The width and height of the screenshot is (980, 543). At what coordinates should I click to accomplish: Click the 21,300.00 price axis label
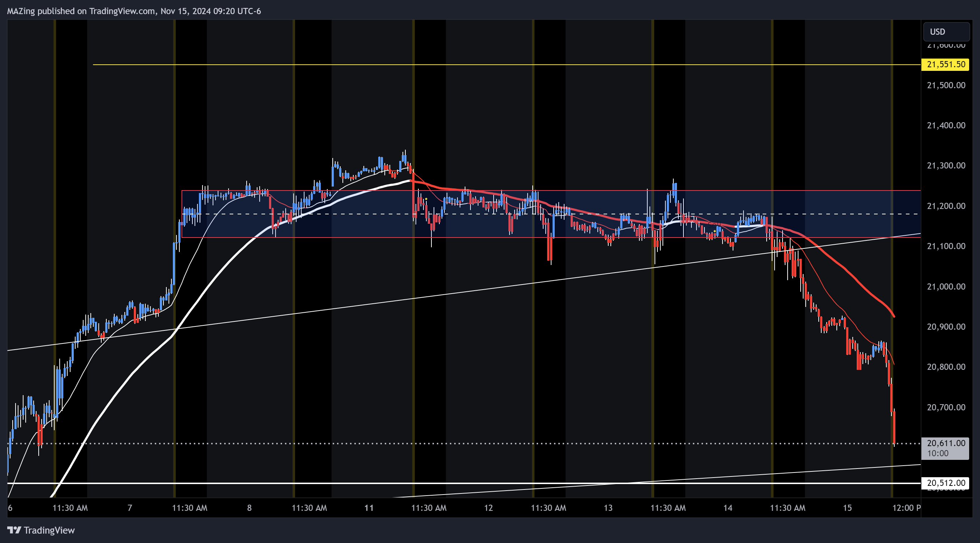946,166
